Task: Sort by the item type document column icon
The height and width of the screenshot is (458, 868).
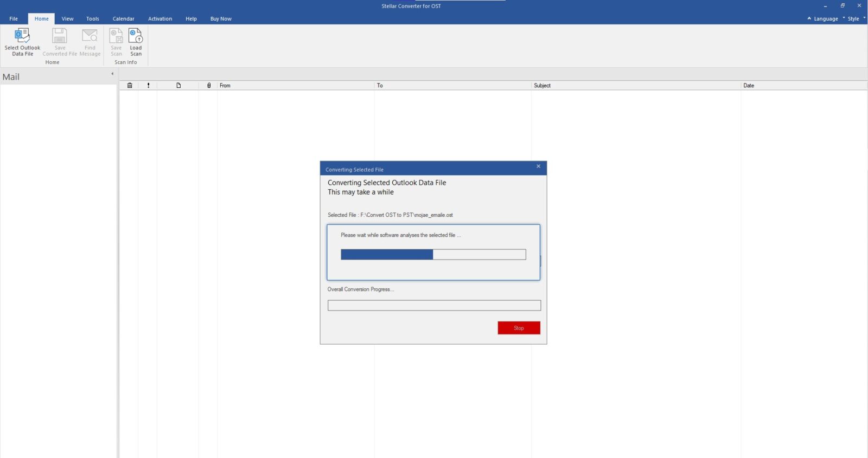Action: 178,86
